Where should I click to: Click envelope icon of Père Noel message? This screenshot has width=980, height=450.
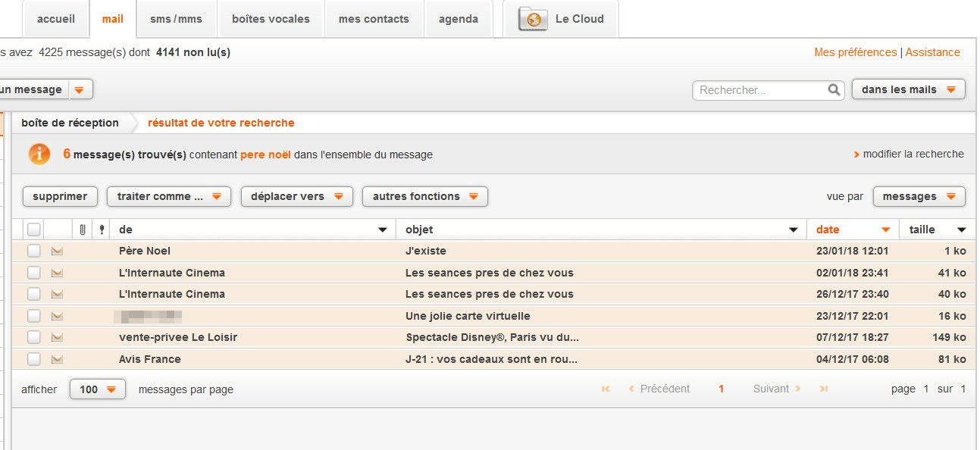pyautogui.click(x=57, y=251)
